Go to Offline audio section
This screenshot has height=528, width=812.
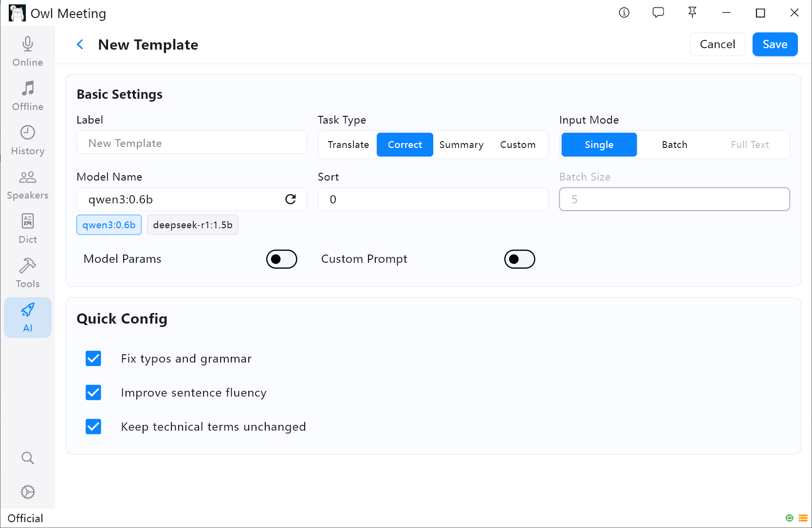[28, 96]
